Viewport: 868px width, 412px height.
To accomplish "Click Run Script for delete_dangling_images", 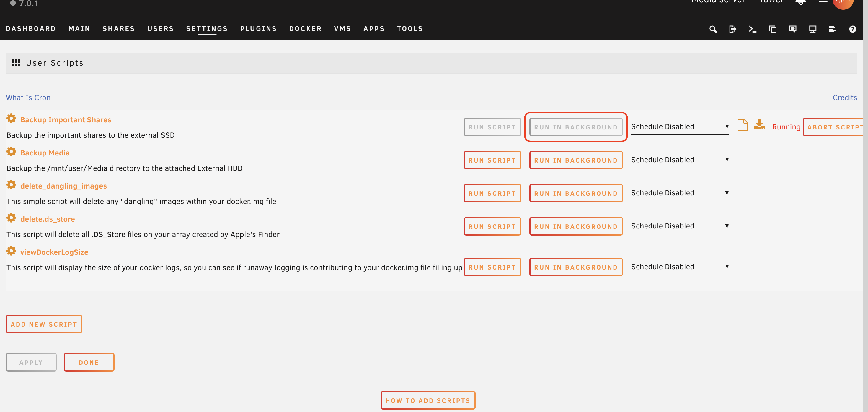I will [x=492, y=193].
